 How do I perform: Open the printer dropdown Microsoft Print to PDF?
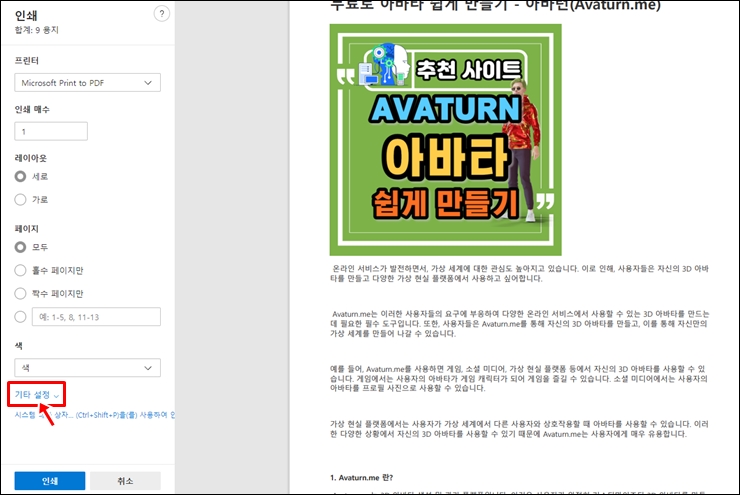[87, 83]
